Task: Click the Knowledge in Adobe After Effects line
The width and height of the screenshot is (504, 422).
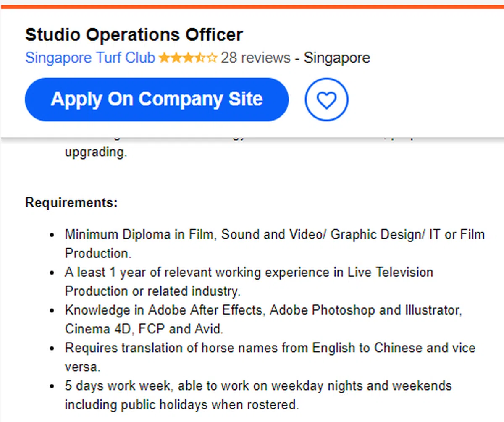Action: pyautogui.click(x=263, y=310)
